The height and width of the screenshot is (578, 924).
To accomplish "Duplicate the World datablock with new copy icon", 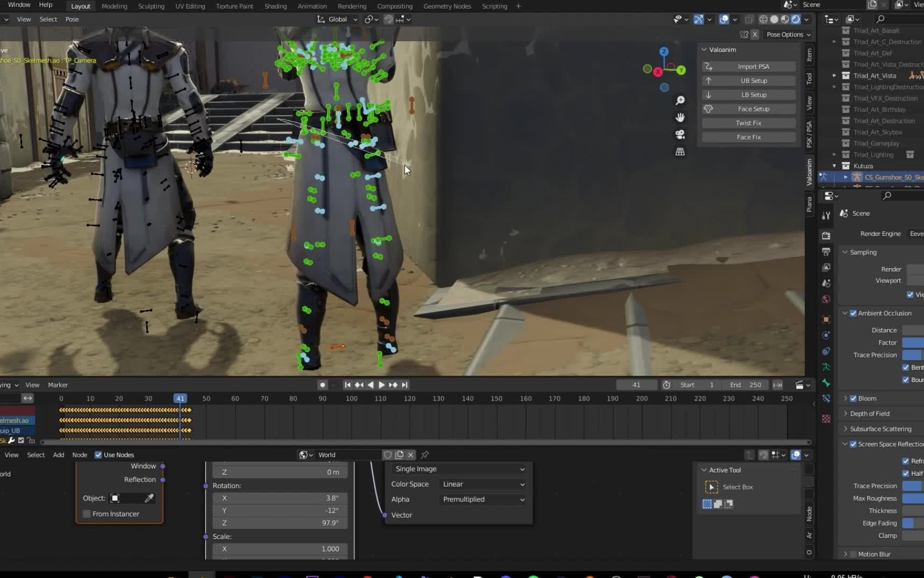I will pos(399,455).
